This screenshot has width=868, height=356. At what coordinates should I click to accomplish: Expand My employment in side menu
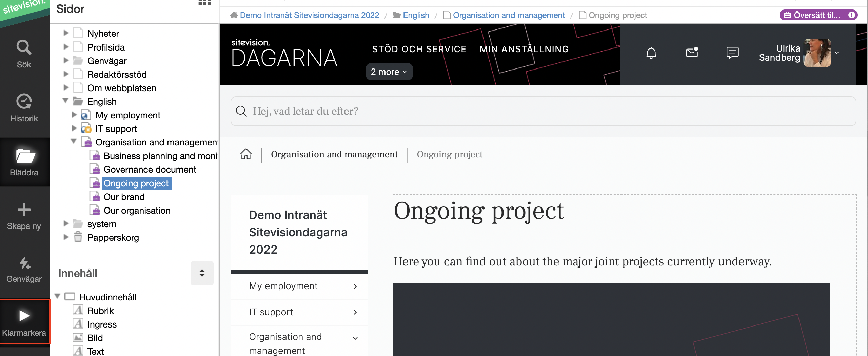tap(355, 286)
